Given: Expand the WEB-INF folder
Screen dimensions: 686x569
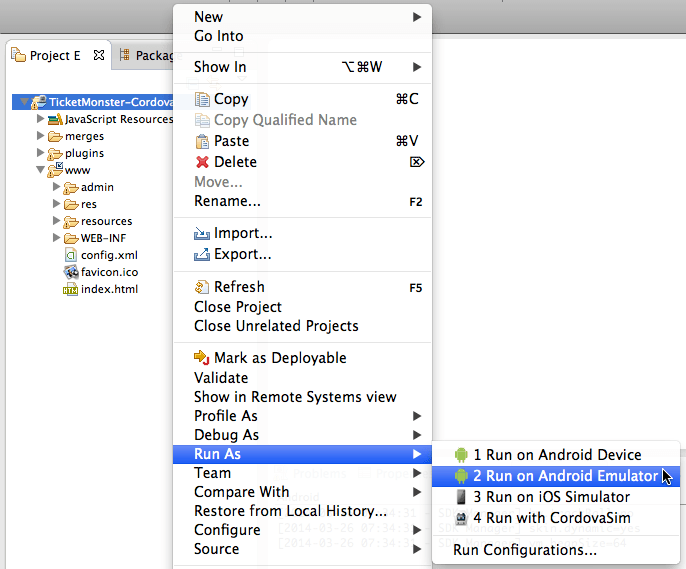Looking at the screenshot, I should (x=57, y=238).
